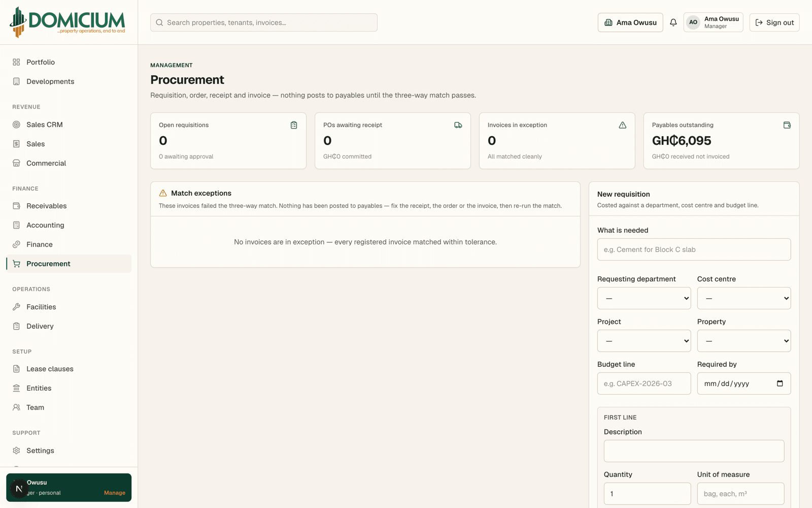
Task: Click the First line Description field
Action: [694, 451]
